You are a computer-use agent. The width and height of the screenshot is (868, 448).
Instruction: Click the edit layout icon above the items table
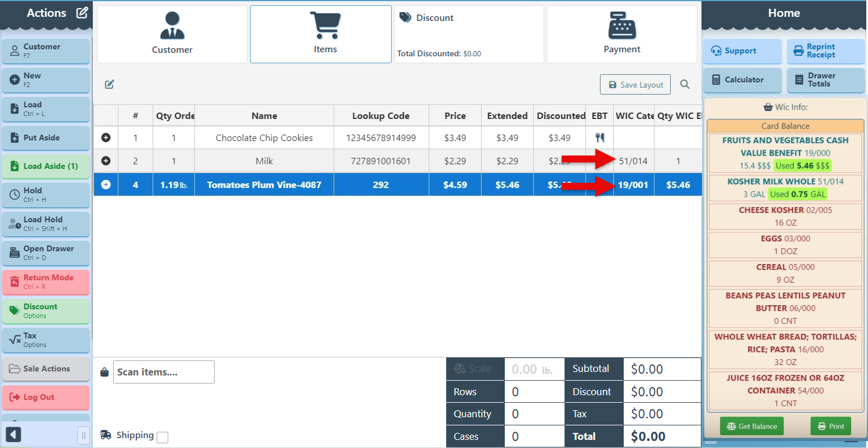[x=110, y=85]
